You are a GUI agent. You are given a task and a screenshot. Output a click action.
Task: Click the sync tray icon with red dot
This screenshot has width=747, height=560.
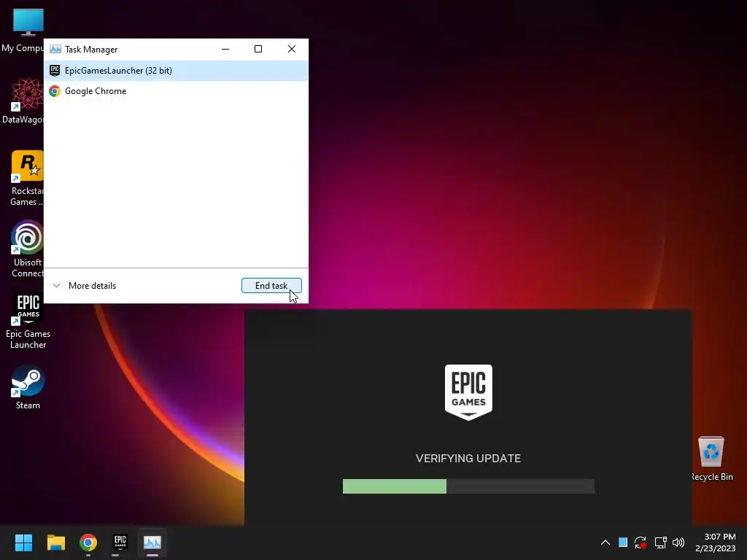click(640, 542)
